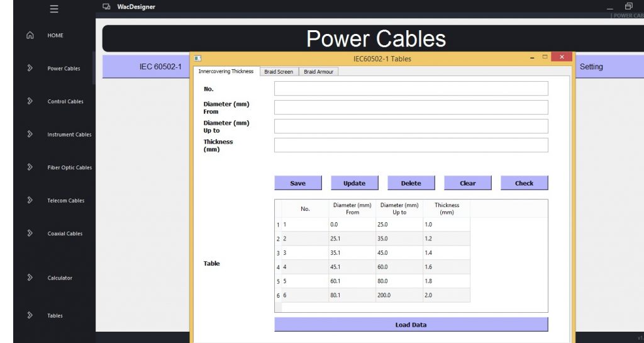644x343 pixels.
Task: Open the hamburger menu icon
Action: [54, 9]
